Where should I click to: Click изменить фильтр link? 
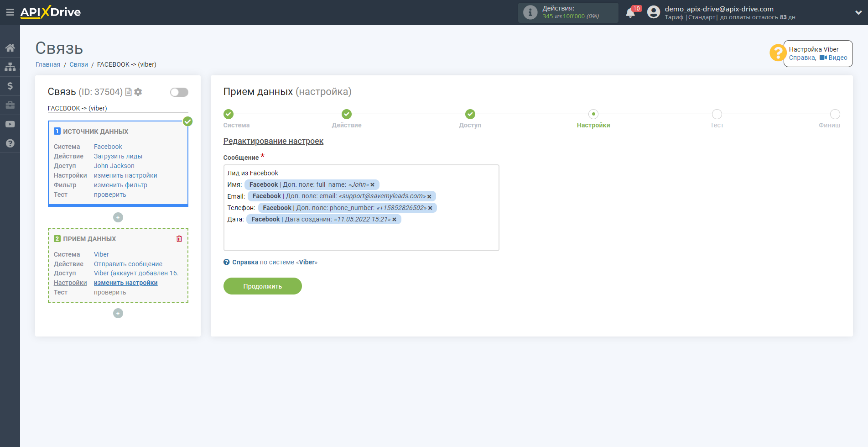[x=120, y=185]
